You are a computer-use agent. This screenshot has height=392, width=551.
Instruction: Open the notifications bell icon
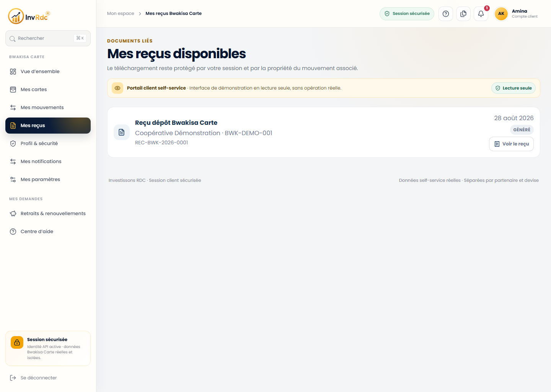tap(481, 14)
